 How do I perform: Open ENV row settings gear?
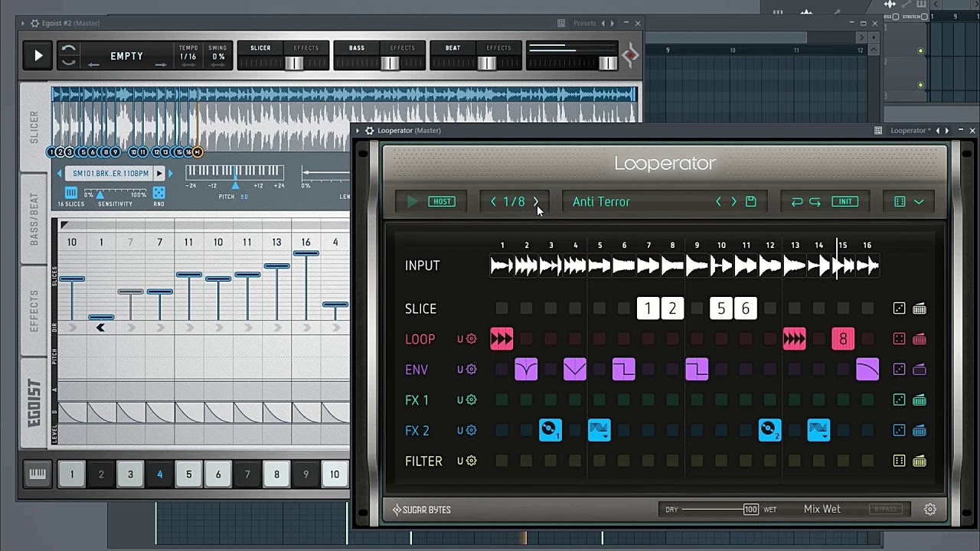pyautogui.click(x=472, y=370)
